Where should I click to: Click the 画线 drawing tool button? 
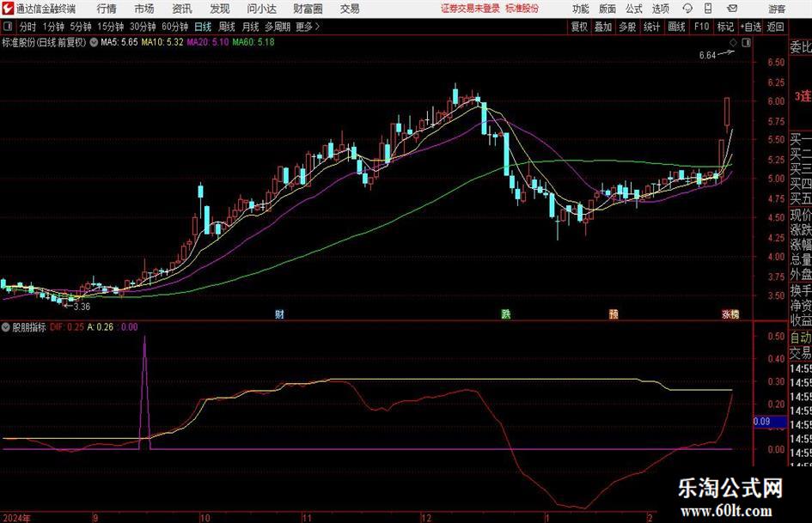676,27
